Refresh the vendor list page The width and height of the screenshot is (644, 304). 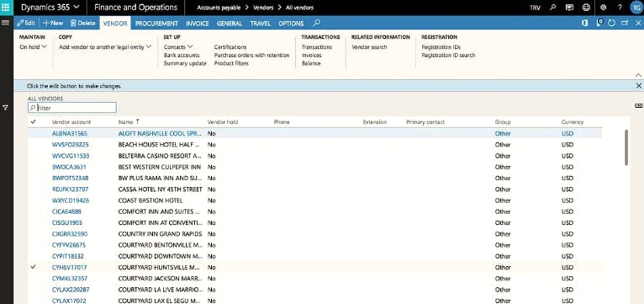click(611, 23)
